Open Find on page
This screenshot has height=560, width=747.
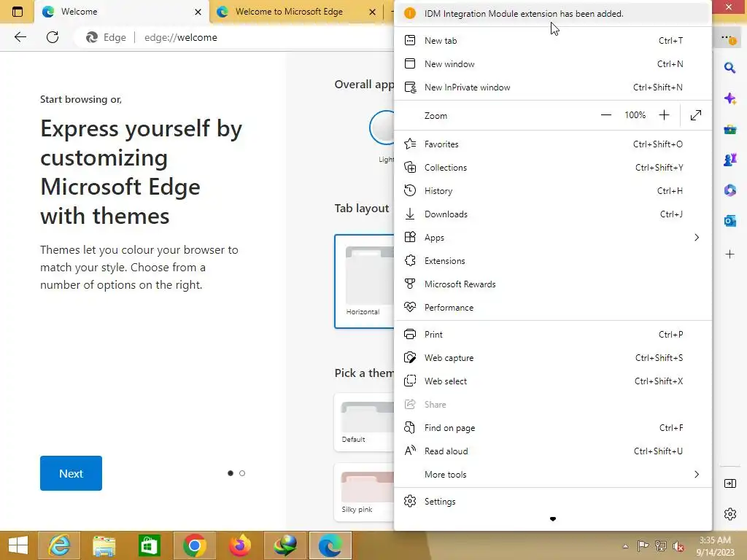point(553,428)
